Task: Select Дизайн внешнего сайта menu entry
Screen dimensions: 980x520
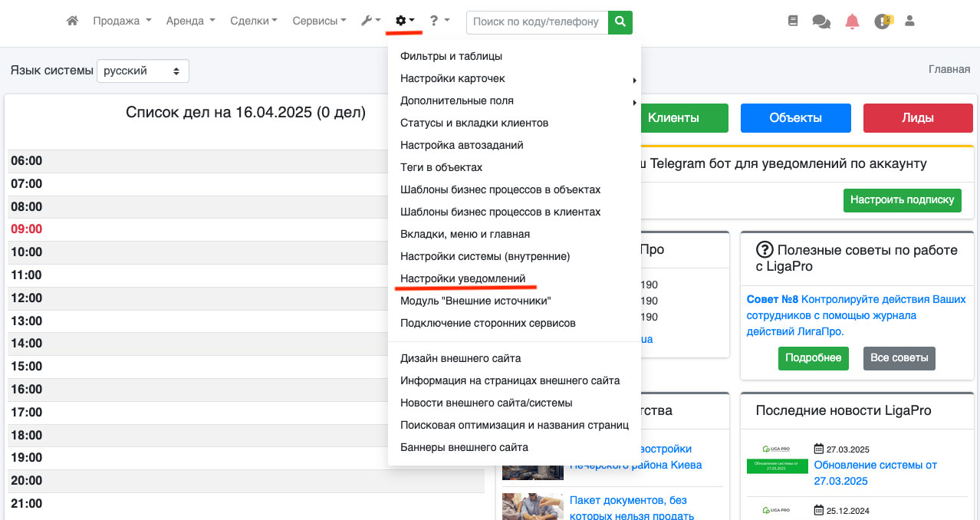Action: point(460,358)
